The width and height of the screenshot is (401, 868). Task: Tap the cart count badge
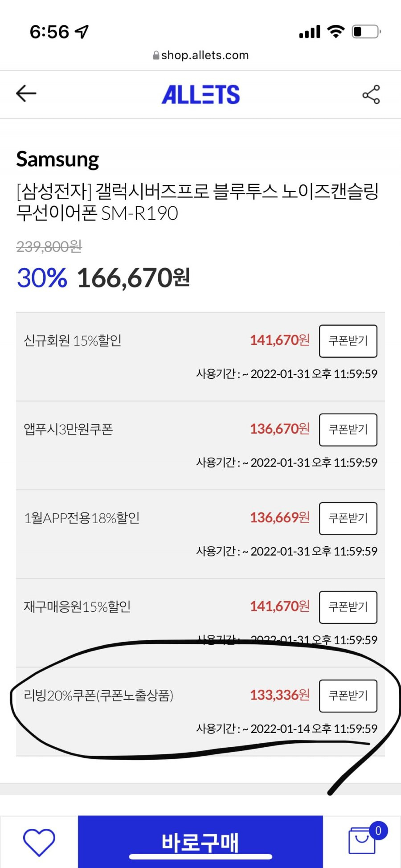(x=378, y=831)
